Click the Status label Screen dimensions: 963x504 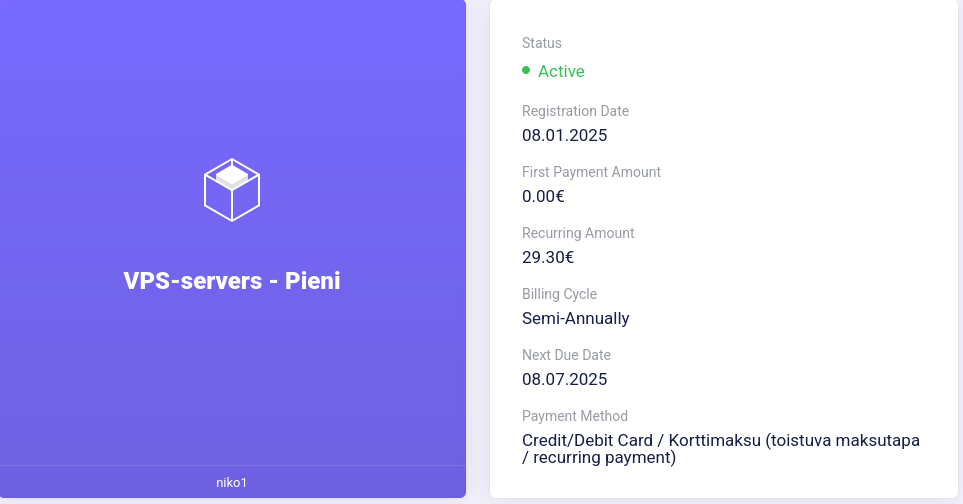click(542, 43)
